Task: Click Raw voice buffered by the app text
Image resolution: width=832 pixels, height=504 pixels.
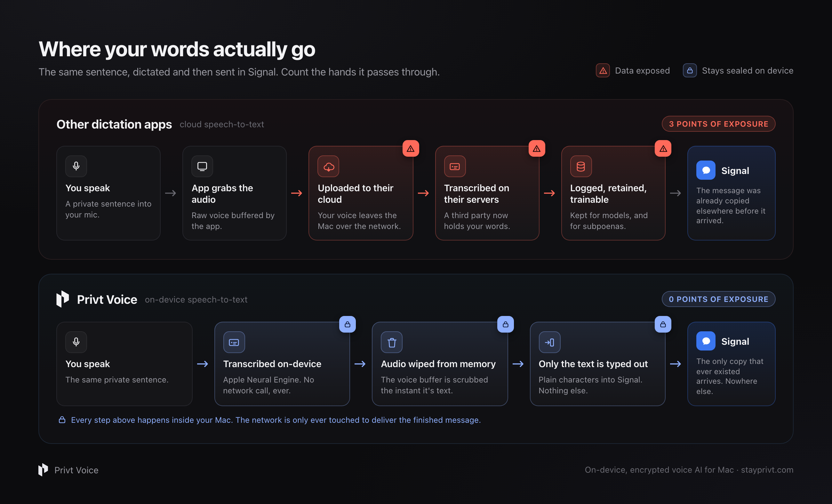Action: pos(233,221)
